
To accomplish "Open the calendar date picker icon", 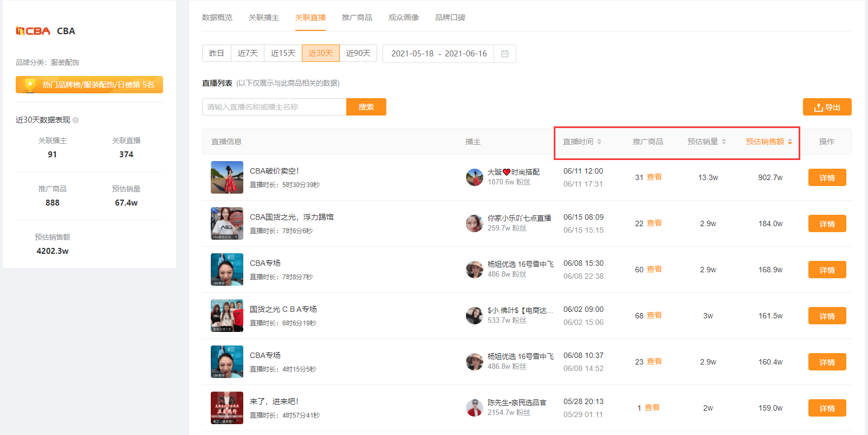I will (x=504, y=54).
